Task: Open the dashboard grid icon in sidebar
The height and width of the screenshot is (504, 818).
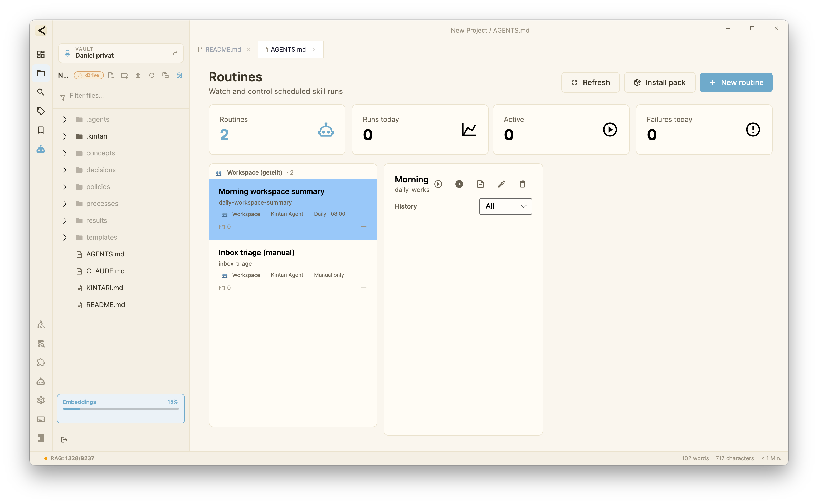Action: (41, 54)
